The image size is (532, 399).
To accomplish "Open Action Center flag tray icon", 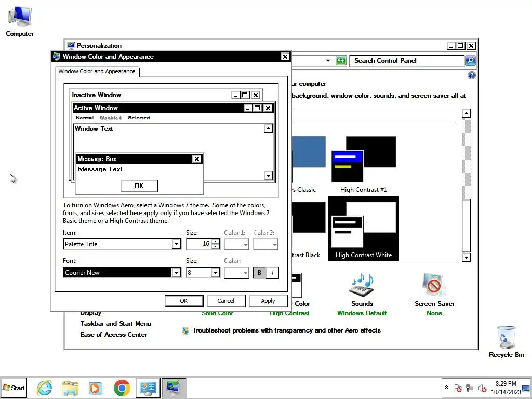I will (x=457, y=388).
